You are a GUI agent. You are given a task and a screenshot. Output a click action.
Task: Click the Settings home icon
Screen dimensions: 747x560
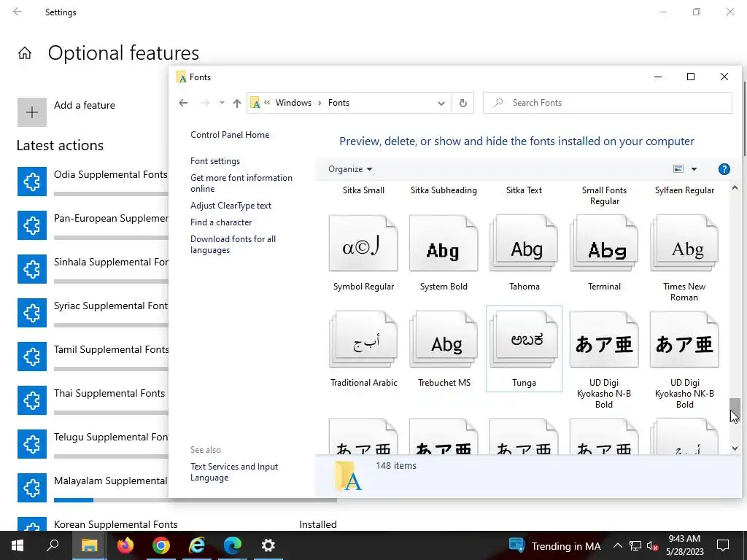tap(25, 52)
